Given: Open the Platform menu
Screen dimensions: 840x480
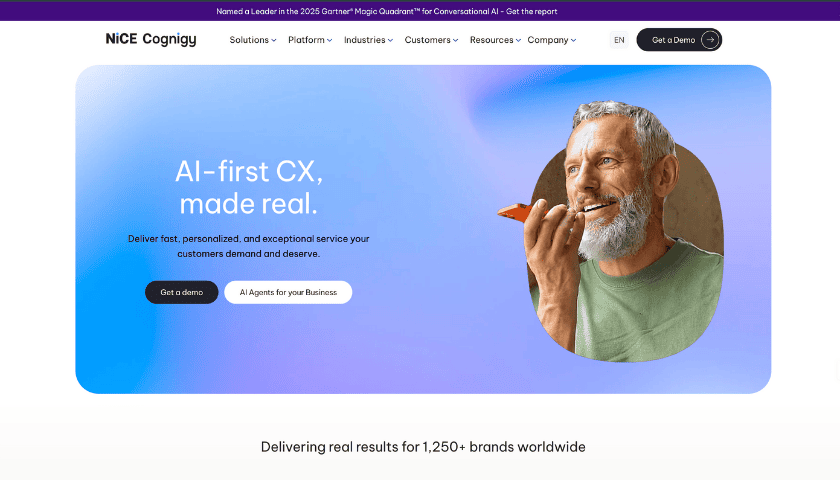Looking at the screenshot, I should click(x=306, y=40).
